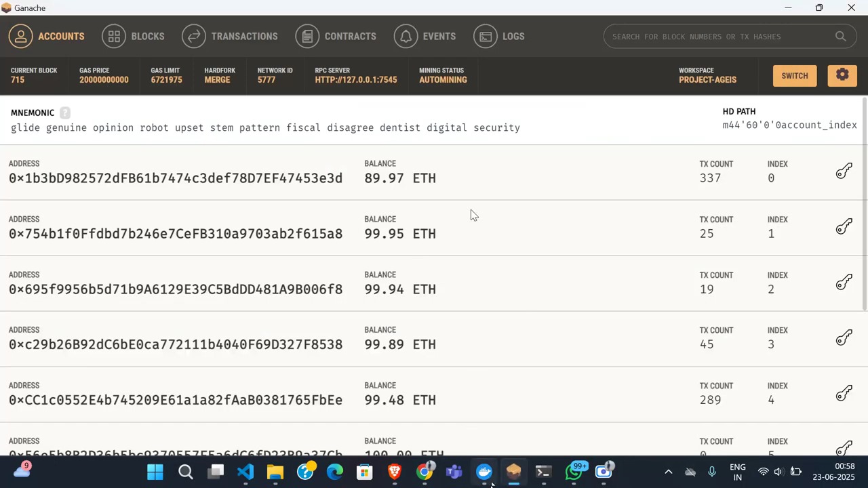Go to the Contracts tab
This screenshot has height=488, width=868.
coord(336,37)
